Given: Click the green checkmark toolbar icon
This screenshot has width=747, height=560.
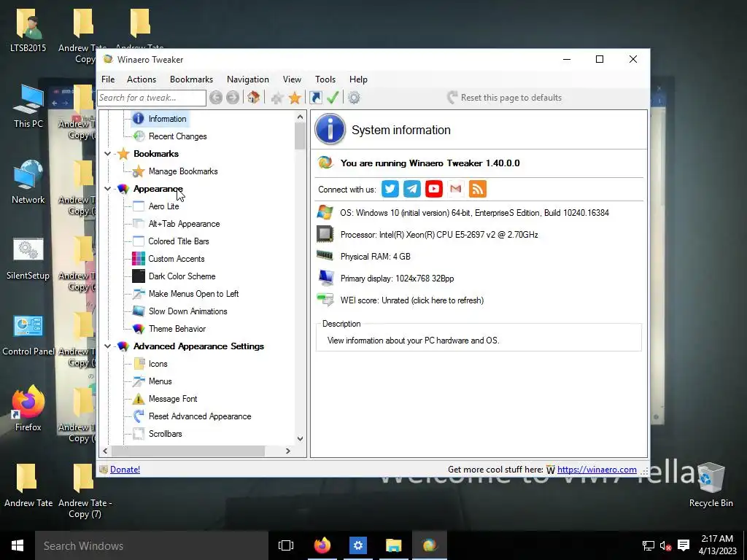Looking at the screenshot, I should point(333,98).
